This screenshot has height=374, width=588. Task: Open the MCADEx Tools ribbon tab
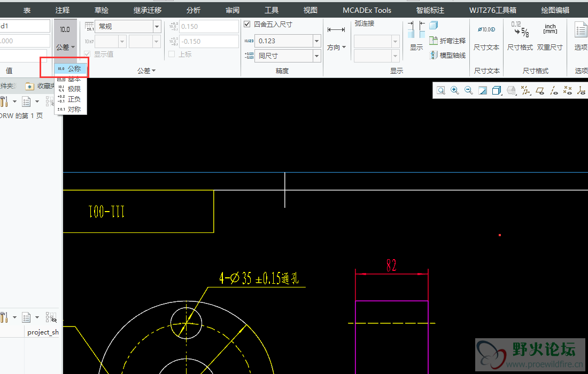(x=367, y=10)
